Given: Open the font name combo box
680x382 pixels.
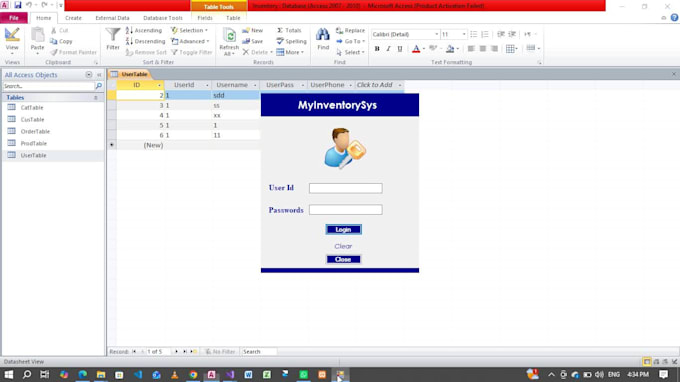Looking at the screenshot, I should pos(405,34).
